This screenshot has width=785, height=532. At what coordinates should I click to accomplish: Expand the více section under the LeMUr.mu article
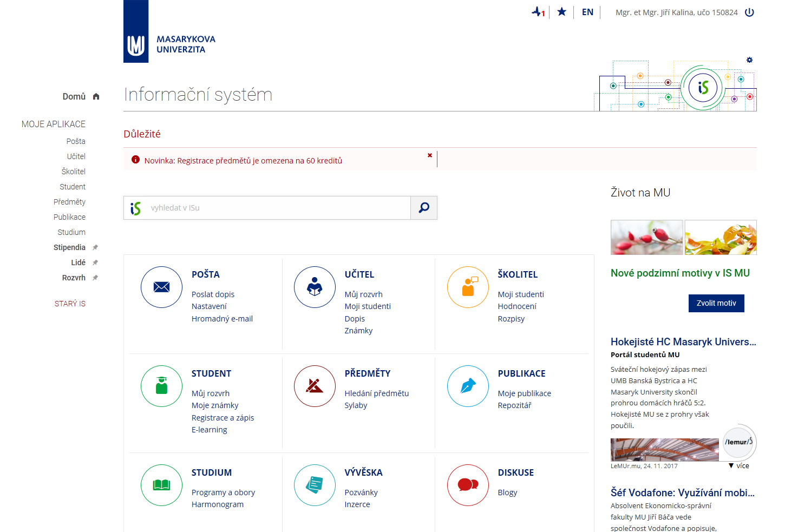(x=741, y=465)
